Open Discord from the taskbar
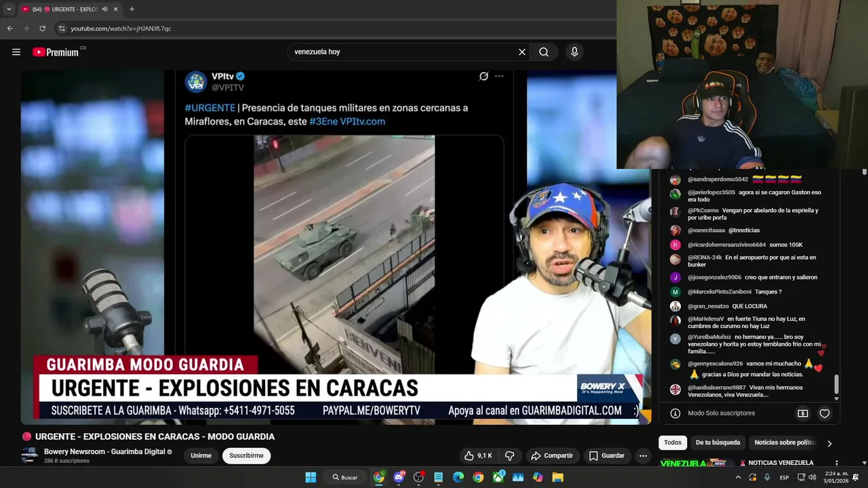The image size is (868, 488). coord(399,477)
